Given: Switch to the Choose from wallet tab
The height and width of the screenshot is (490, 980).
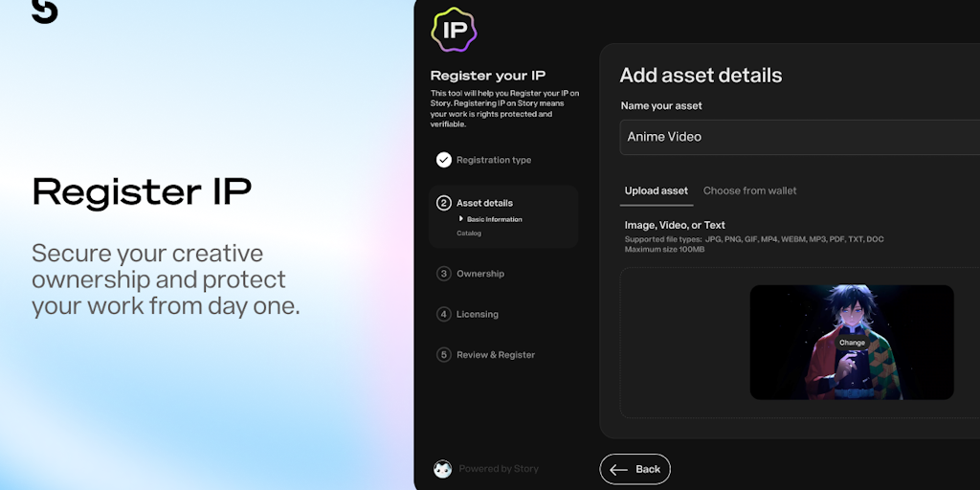Looking at the screenshot, I should point(750,191).
